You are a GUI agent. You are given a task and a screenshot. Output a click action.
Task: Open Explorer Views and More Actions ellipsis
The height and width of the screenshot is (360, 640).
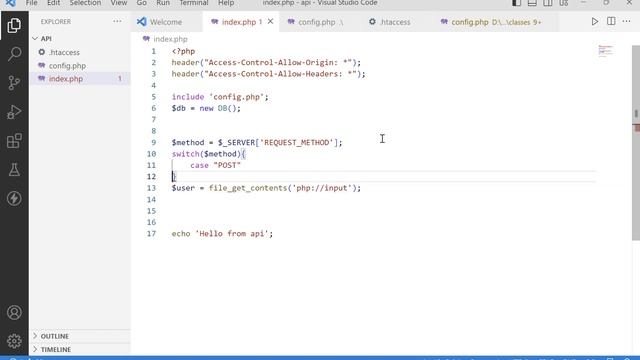pos(118,21)
